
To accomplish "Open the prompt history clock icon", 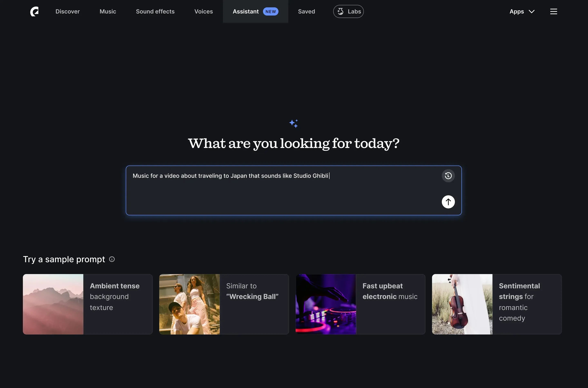I will (x=448, y=176).
